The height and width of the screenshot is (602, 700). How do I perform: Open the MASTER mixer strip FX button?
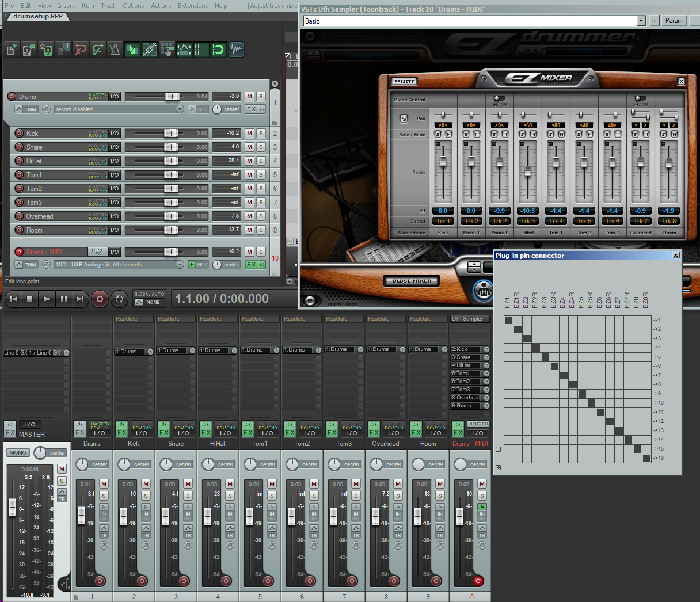tap(10, 432)
